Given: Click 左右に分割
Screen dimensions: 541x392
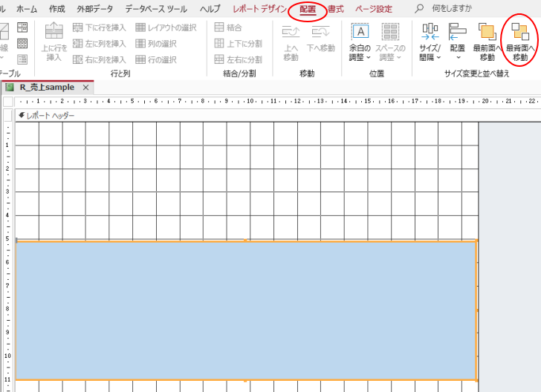Looking at the screenshot, I should (238, 59).
